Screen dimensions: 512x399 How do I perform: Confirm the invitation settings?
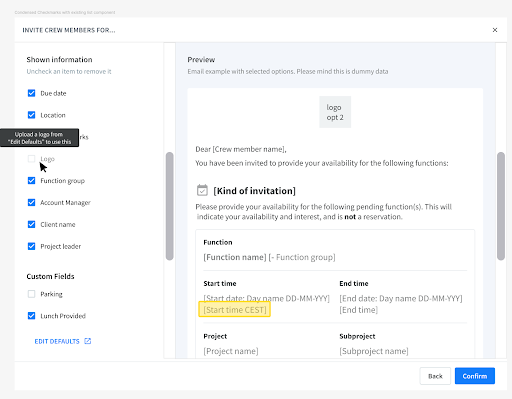pos(475,376)
